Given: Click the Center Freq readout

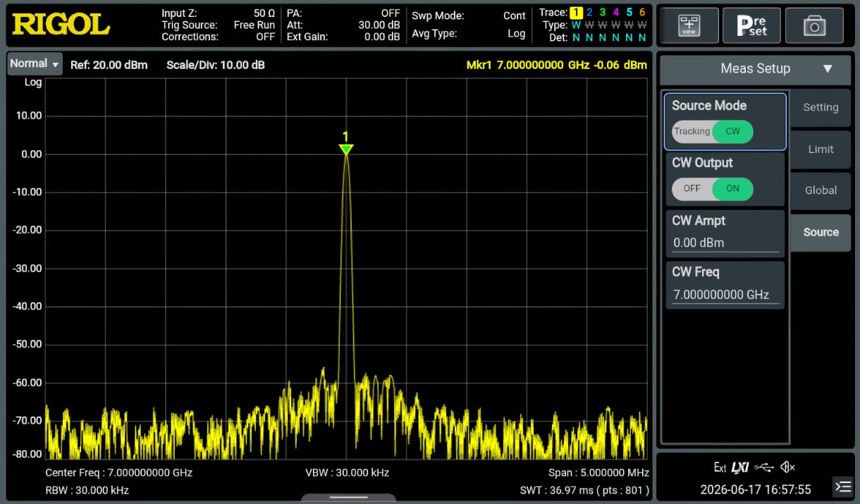Looking at the screenshot, I should [119, 472].
